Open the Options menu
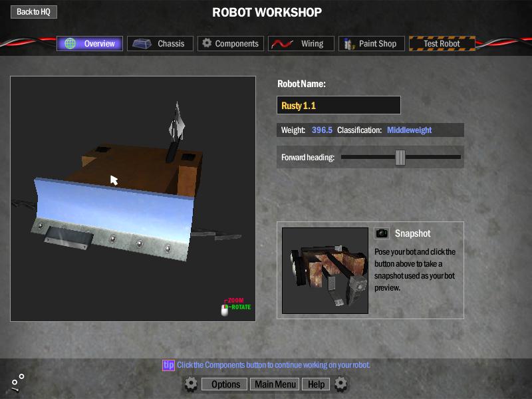The image size is (532, 399). pos(225,384)
